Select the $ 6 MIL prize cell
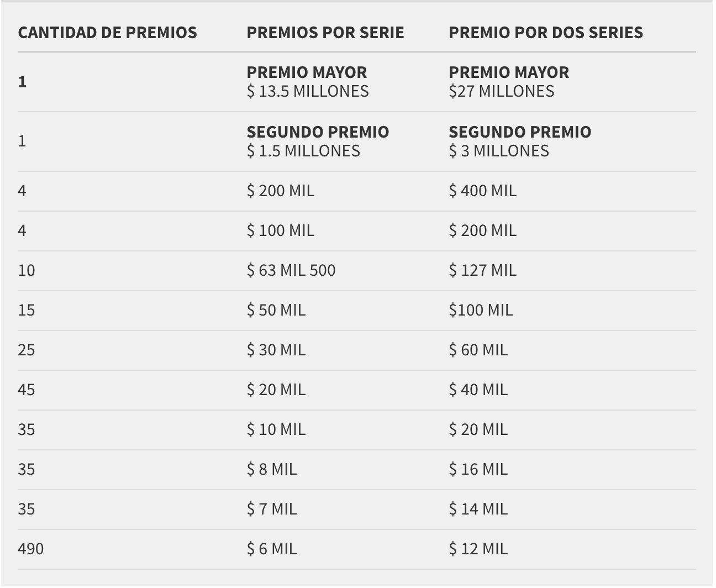716x588 pixels. [x=271, y=549]
